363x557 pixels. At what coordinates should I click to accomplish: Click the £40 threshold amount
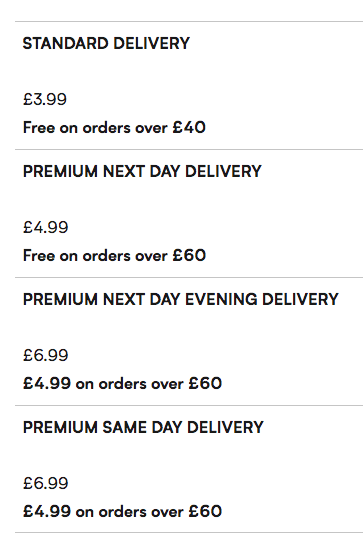(x=189, y=128)
